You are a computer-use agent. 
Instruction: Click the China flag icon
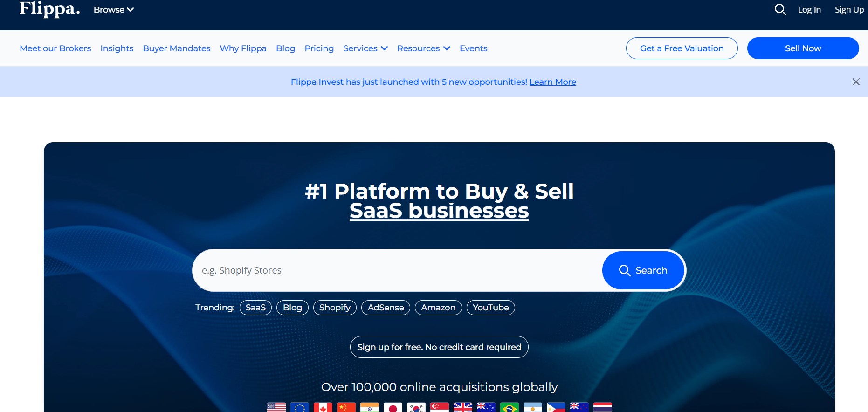click(x=346, y=407)
